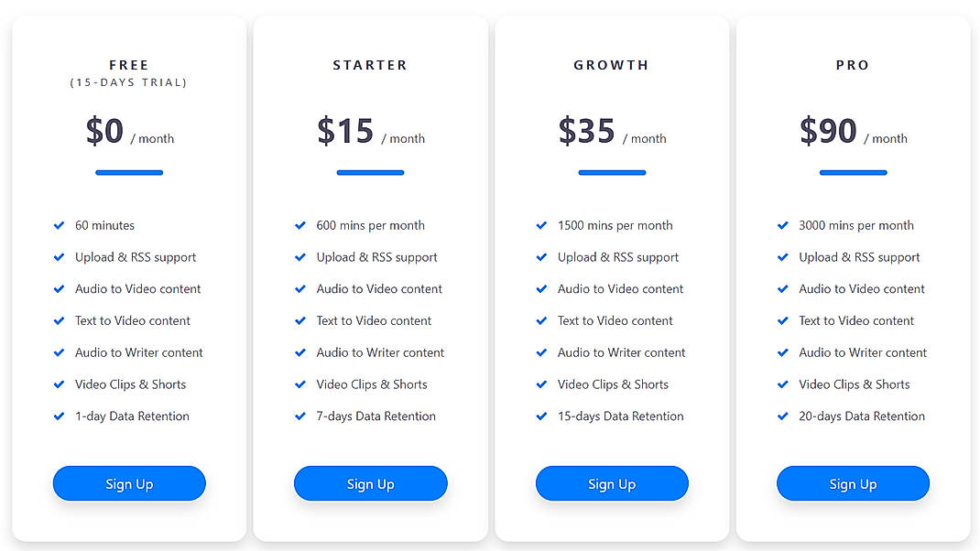The height and width of the screenshot is (551, 980).
Task: Click the 15-days trial label under FREE
Action: [128, 81]
